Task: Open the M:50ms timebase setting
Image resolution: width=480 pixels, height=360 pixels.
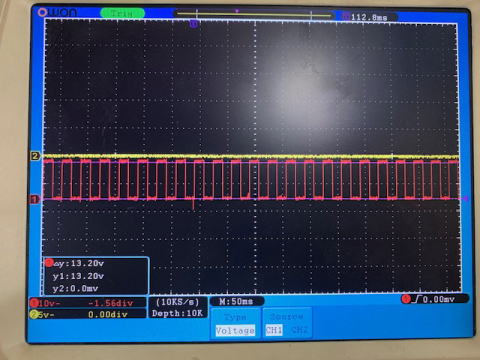Action: point(236,301)
